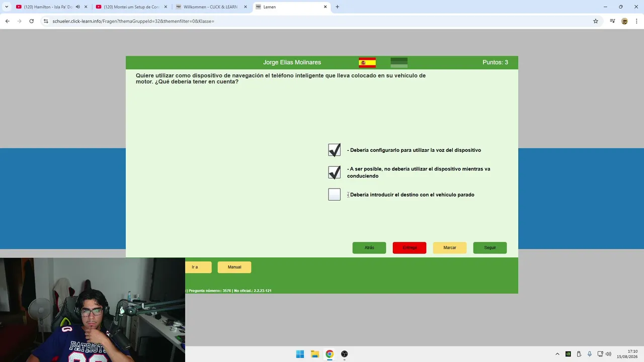Expand the tab search dropdown arrow

pyautogui.click(x=7, y=7)
